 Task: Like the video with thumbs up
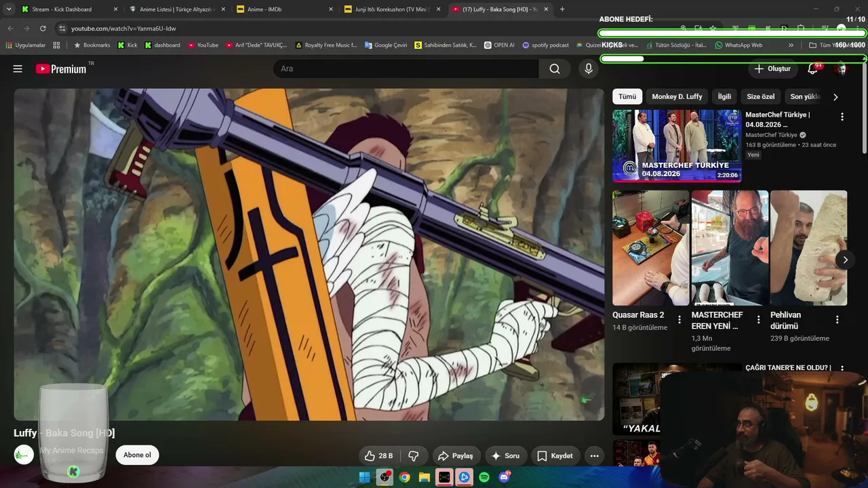379,456
